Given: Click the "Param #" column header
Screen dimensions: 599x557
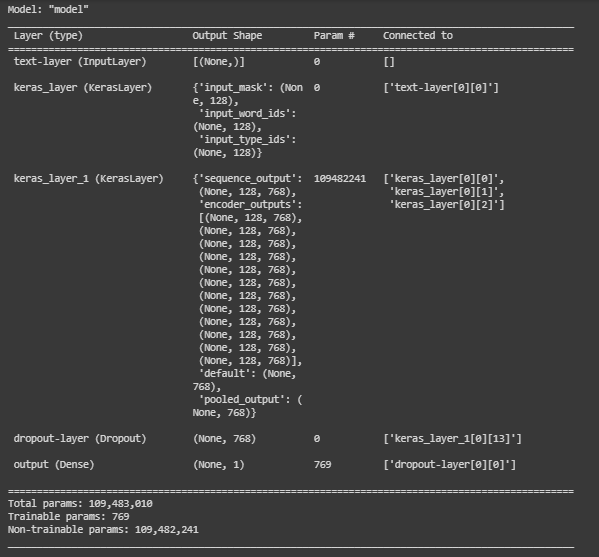Looking at the screenshot, I should 334,36.
